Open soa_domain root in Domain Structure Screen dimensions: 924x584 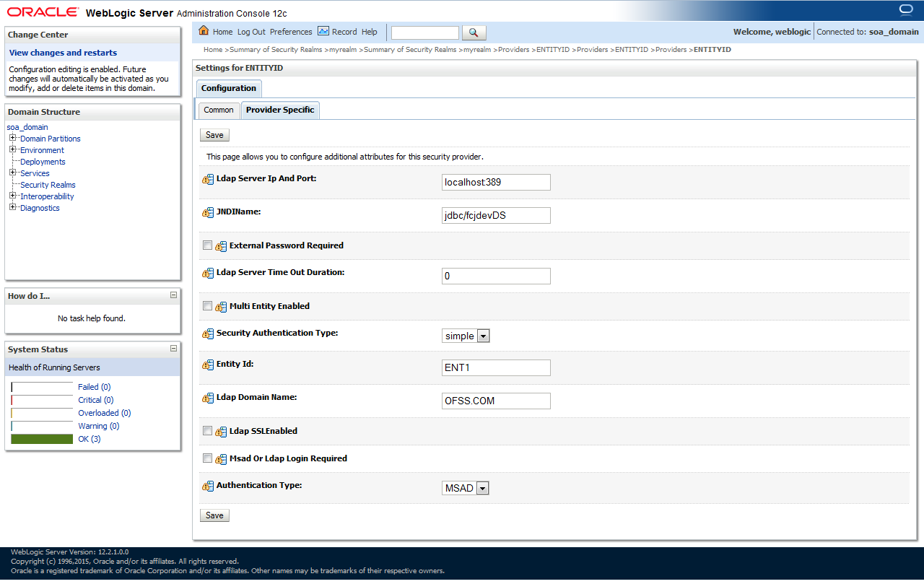(x=27, y=127)
